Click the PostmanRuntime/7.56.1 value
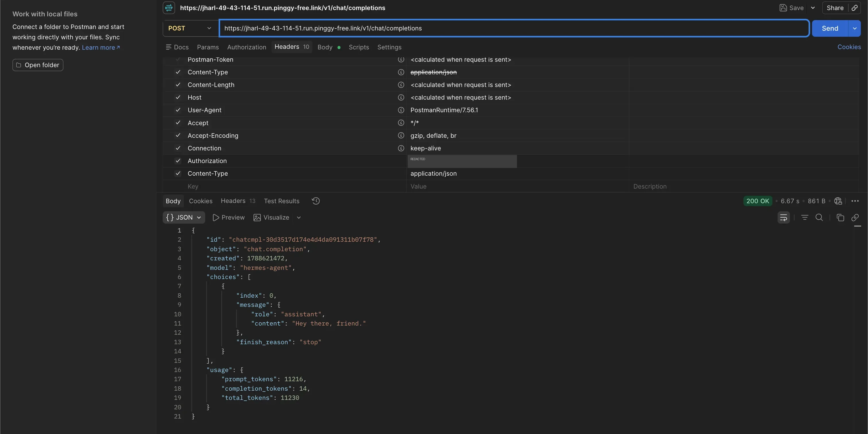The image size is (868, 434). pyautogui.click(x=444, y=110)
